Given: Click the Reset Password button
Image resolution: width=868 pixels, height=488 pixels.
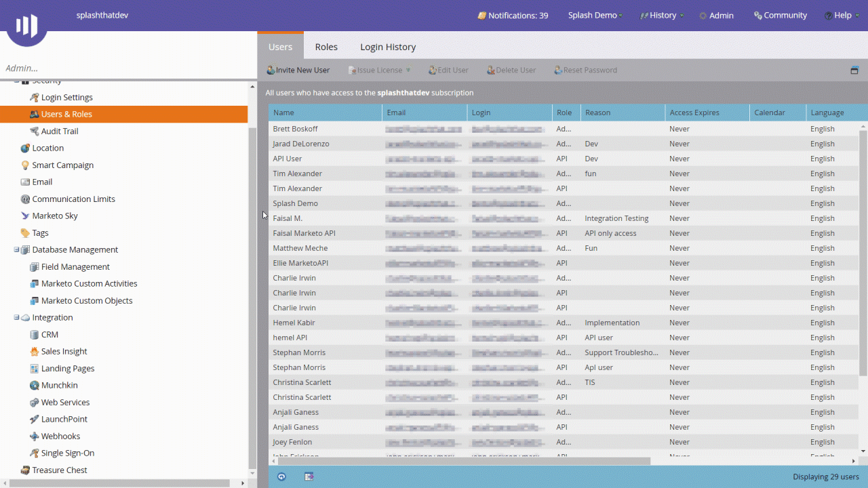Looking at the screenshot, I should tap(585, 70).
